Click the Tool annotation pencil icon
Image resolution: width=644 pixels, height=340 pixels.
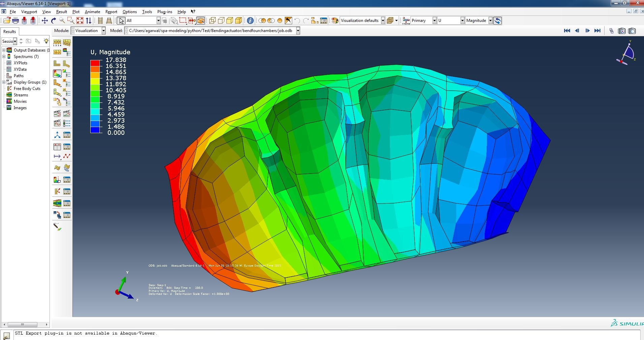coord(57,227)
